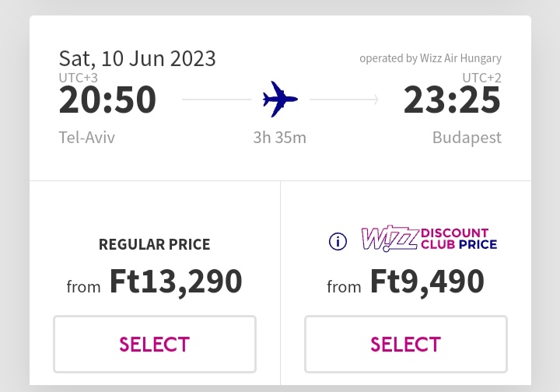The image size is (560, 392).
Task: Click the 23:25 arrival time
Action: tap(452, 100)
